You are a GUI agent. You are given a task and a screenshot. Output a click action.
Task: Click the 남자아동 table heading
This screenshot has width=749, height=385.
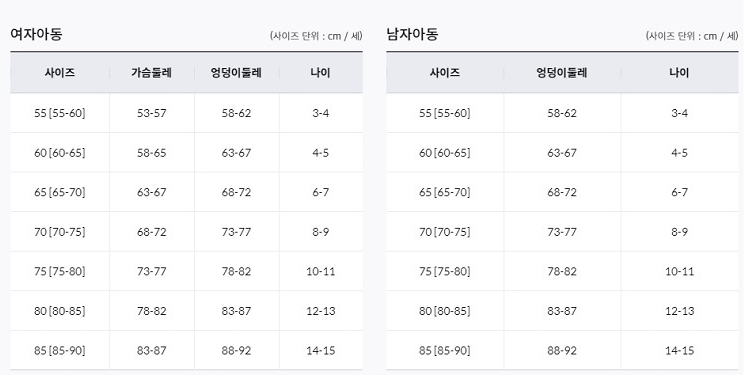click(412, 34)
